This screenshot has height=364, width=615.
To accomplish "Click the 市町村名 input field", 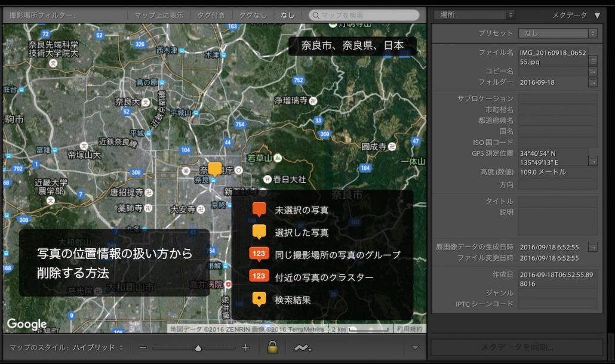I will [x=558, y=109].
